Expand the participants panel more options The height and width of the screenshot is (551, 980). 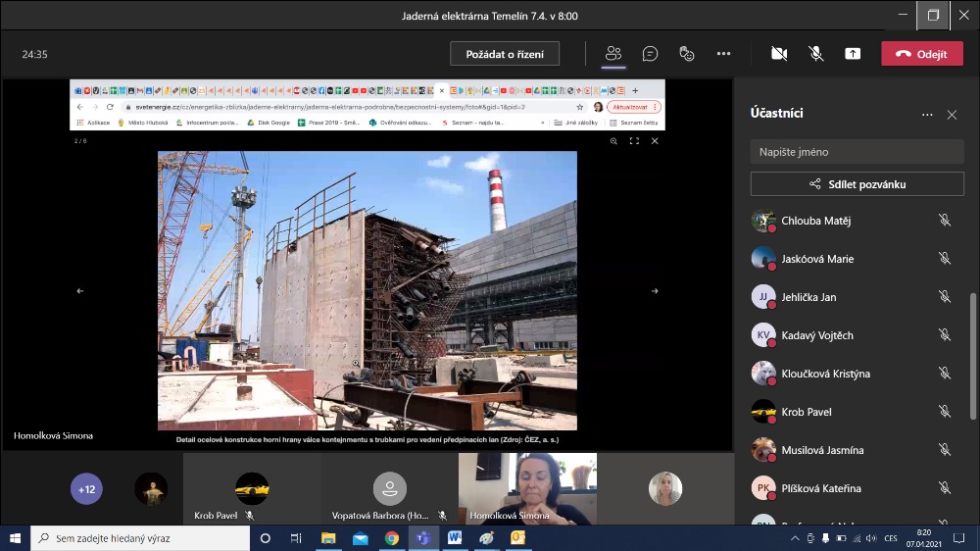[927, 115]
